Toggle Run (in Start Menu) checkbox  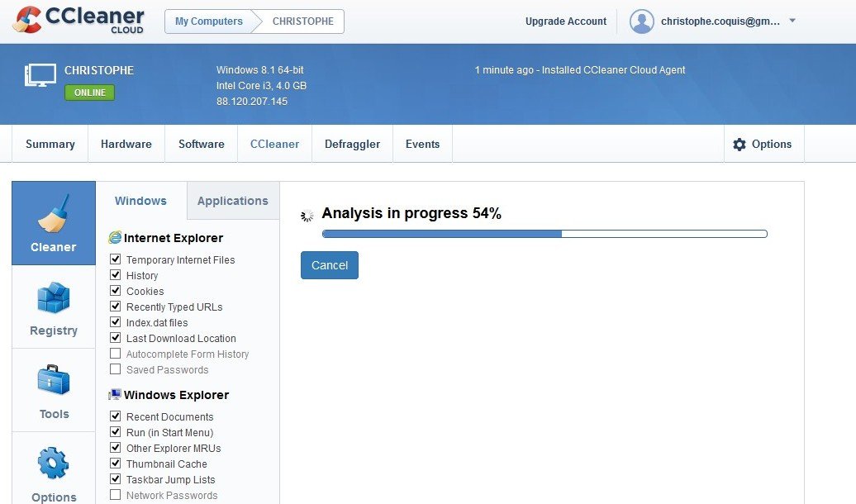(115, 432)
